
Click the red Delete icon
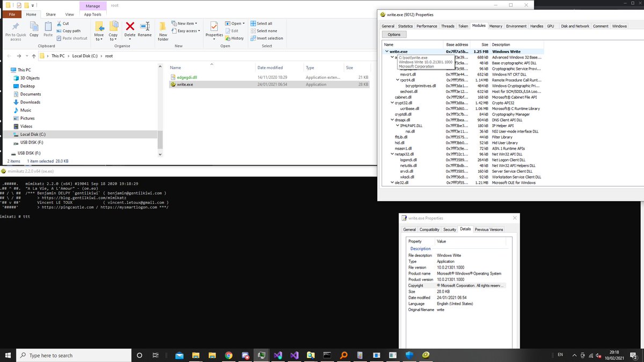tap(130, 29)
